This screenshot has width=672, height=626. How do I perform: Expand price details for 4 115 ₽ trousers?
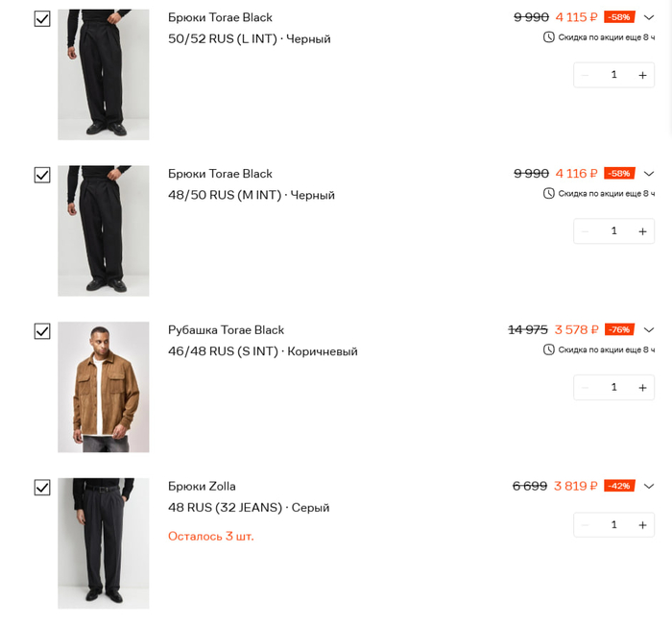click(x=649, y=17)
